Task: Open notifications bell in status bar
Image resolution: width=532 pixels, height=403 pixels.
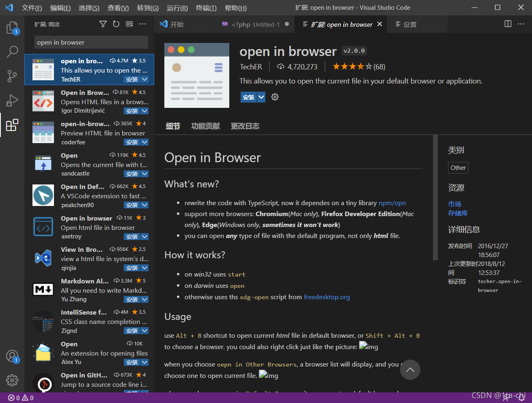Action: (522, 398)
